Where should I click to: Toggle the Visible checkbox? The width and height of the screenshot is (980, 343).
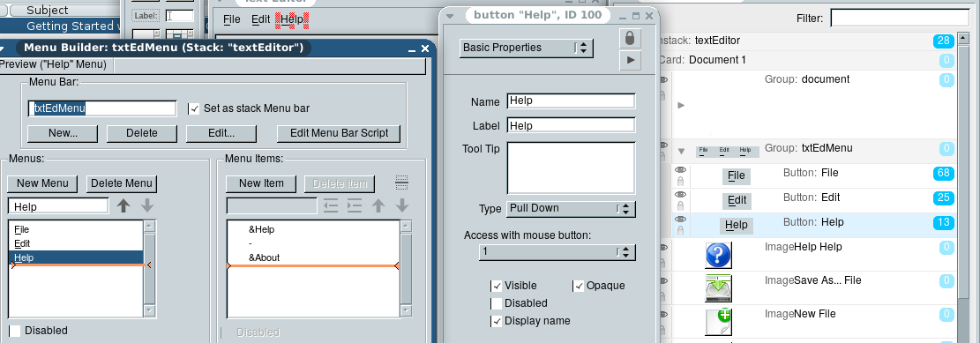tap(497, 287)
